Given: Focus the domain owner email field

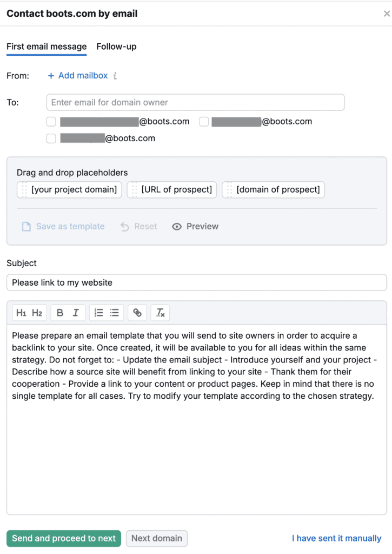Looking at the screenshot, I should [195, 102].
